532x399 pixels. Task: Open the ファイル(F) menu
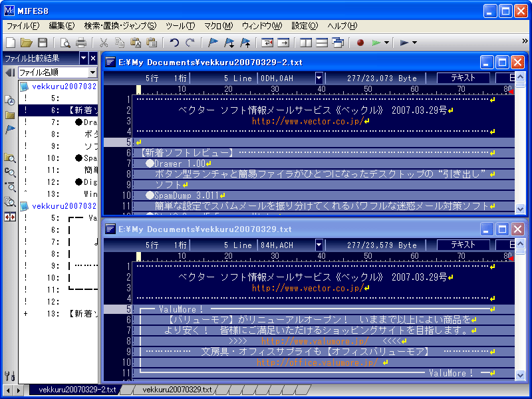[23, 26]
